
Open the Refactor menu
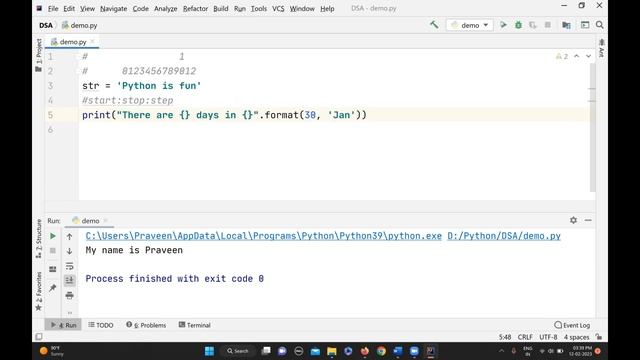[195, 9]
